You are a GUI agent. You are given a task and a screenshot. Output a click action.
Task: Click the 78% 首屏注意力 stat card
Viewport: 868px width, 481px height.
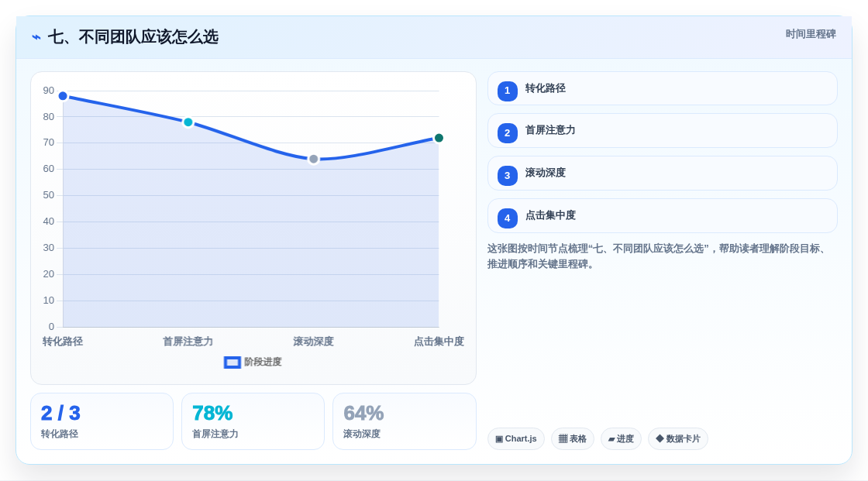(x=253, y=422)
